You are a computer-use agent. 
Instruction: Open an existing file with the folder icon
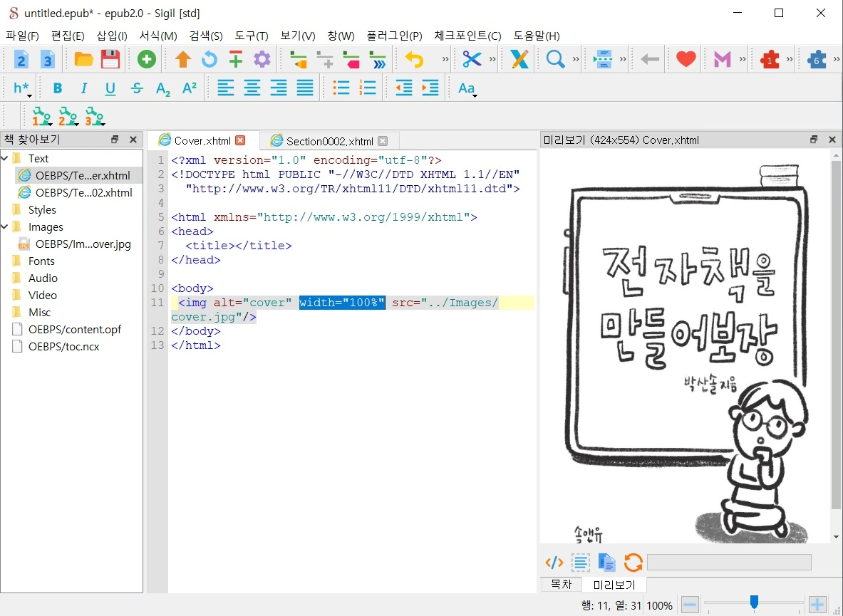83,59
